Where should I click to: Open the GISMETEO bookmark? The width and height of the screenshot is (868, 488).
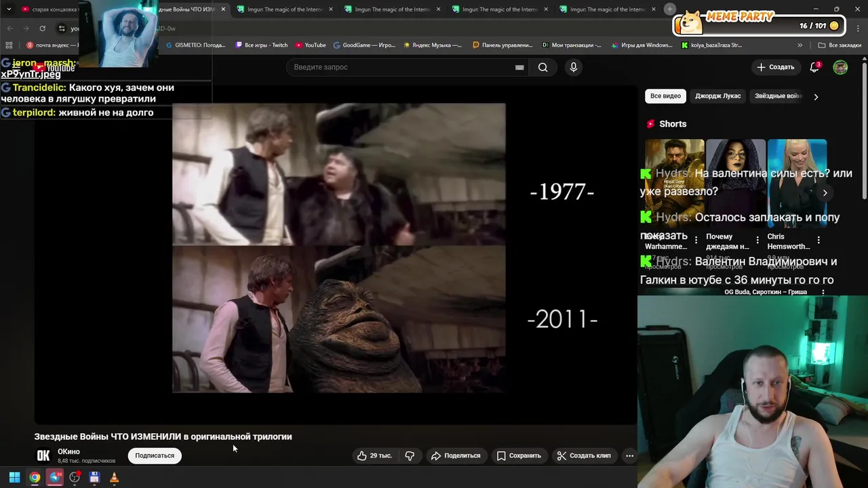coord(196,45)
